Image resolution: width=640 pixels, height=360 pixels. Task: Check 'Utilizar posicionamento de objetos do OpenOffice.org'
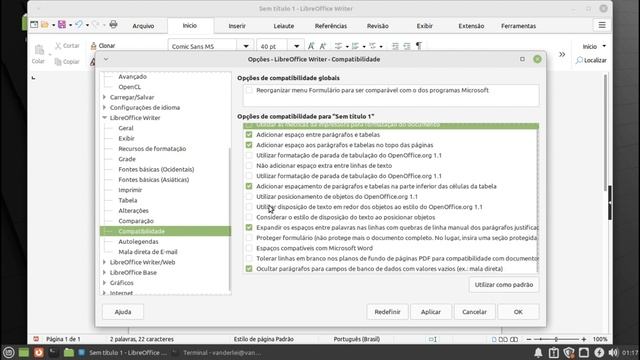click(249, 197)
